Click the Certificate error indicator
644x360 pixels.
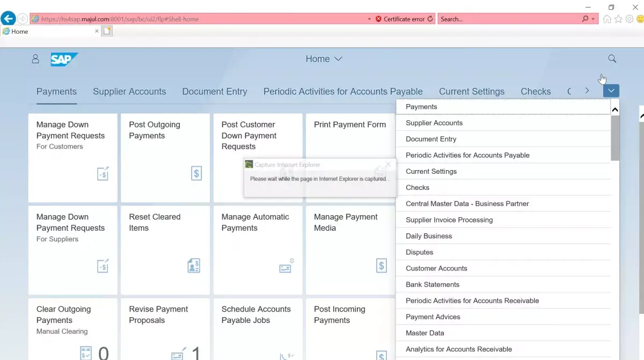400,19
